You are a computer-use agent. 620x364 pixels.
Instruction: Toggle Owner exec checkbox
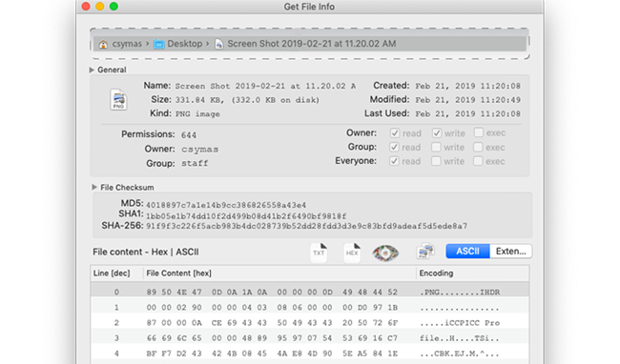(479, 132)
